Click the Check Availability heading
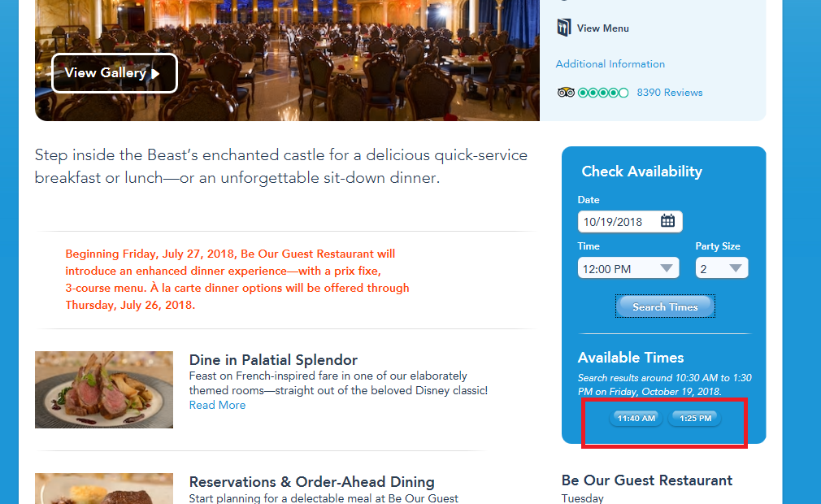Screen dimensions: 821x504 [642, 172]
